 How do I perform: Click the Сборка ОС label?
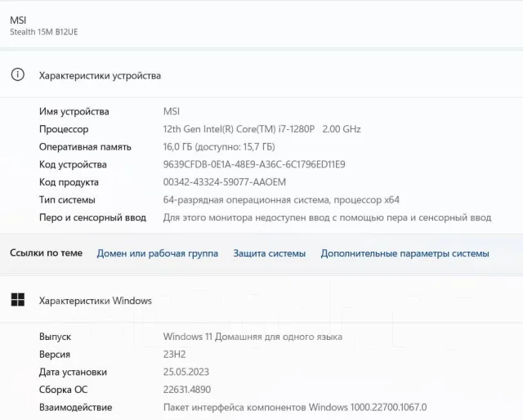coord(64,390)
